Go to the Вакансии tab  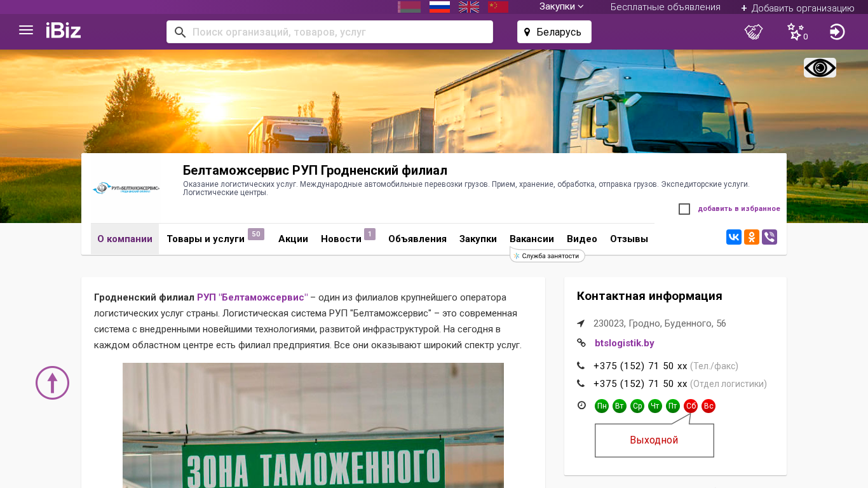point(532,239)
